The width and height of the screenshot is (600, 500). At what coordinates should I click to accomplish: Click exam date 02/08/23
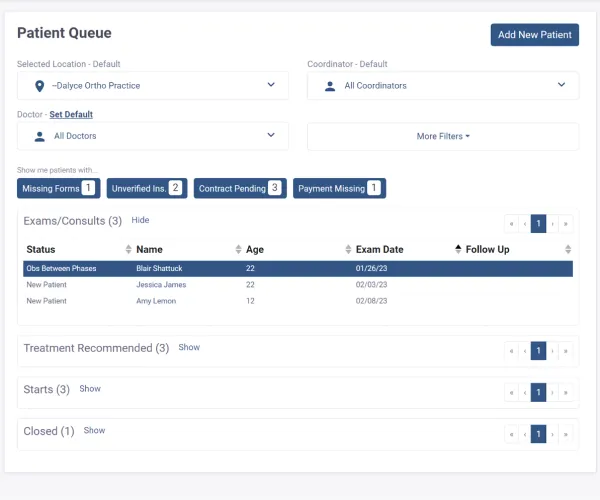tap(371, 301)
